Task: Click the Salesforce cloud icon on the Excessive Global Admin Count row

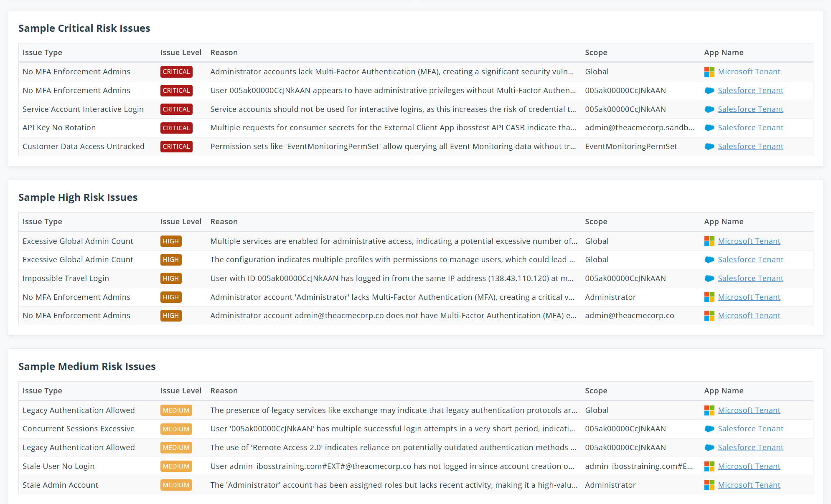Action: [x=709, y=259]
